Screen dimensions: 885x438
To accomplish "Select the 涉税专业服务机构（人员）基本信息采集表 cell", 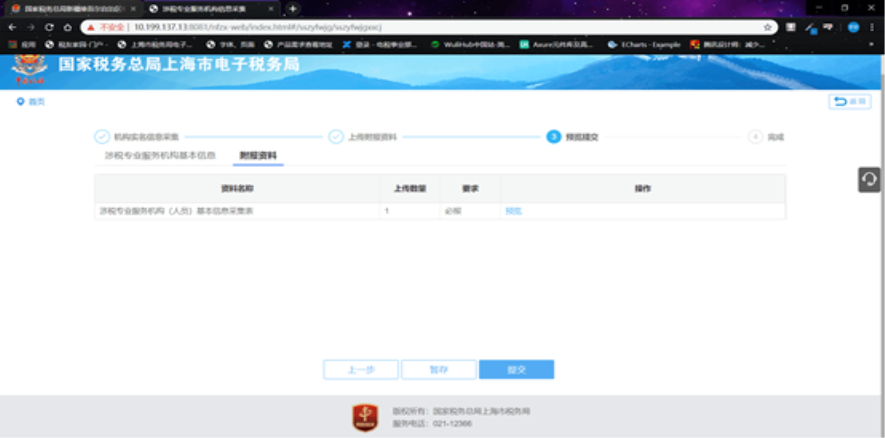I will point(237,211).
